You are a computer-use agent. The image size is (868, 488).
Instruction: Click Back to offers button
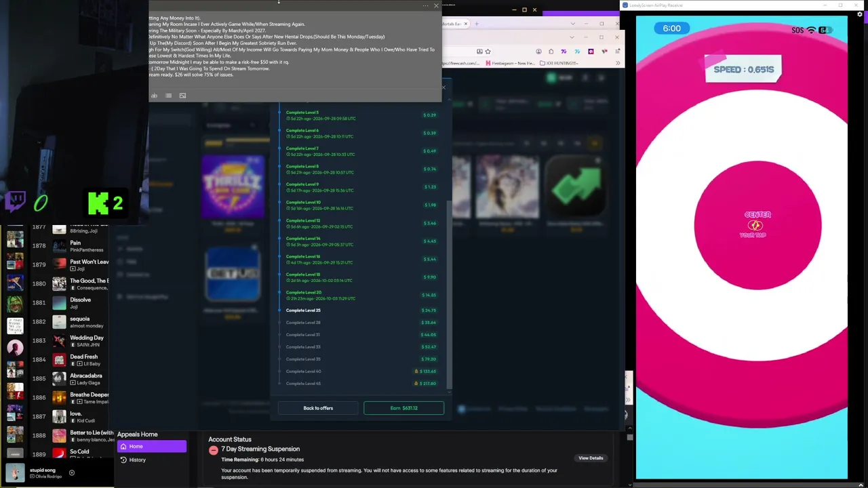point(318,408)
